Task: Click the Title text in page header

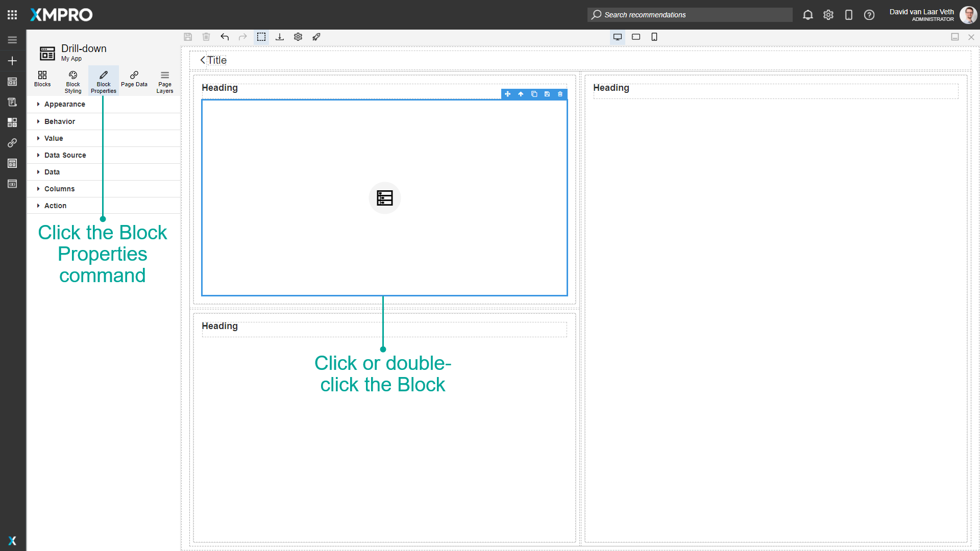Action: (217, 60)
